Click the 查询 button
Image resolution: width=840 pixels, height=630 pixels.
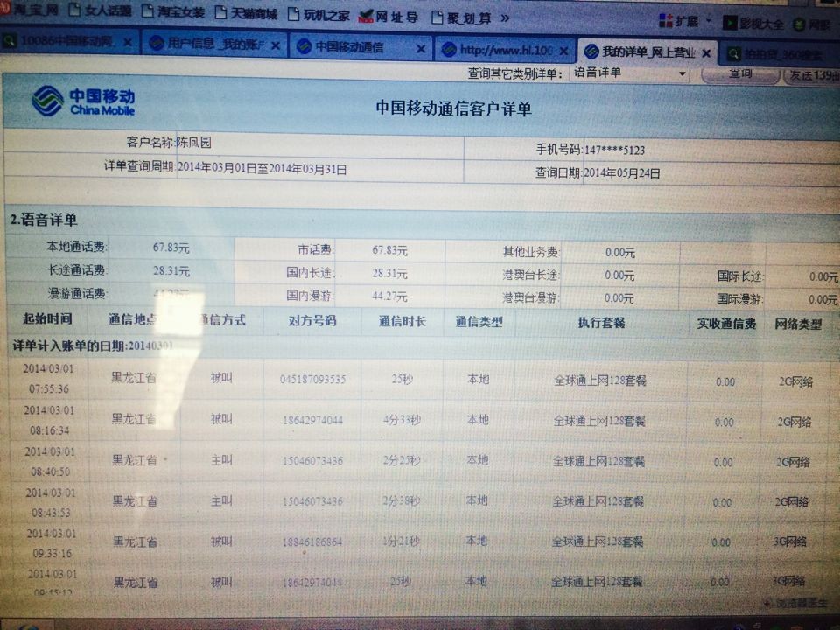741,73
